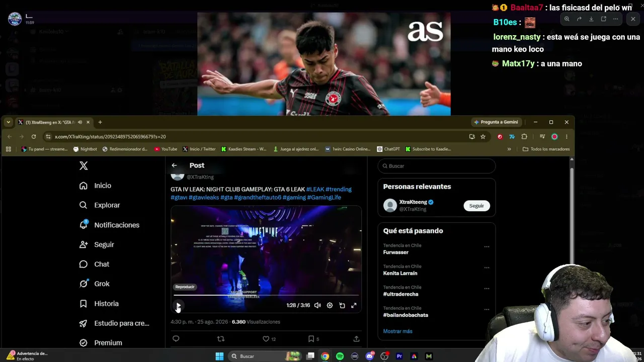Image resolution: width=644 pixels, height=362 pixels.
Task: Open more options for #bailandobachata trend
Action: coord(487,310)
